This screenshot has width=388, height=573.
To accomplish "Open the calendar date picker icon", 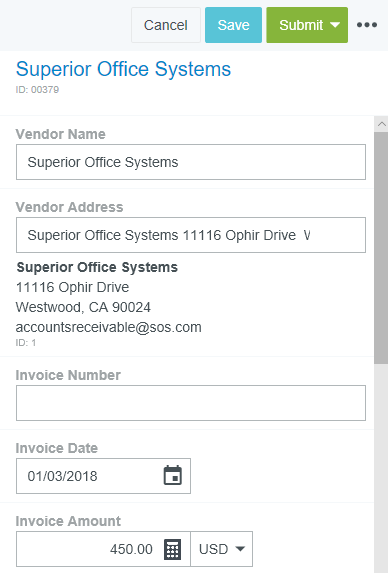I will (x=172, y=475).
